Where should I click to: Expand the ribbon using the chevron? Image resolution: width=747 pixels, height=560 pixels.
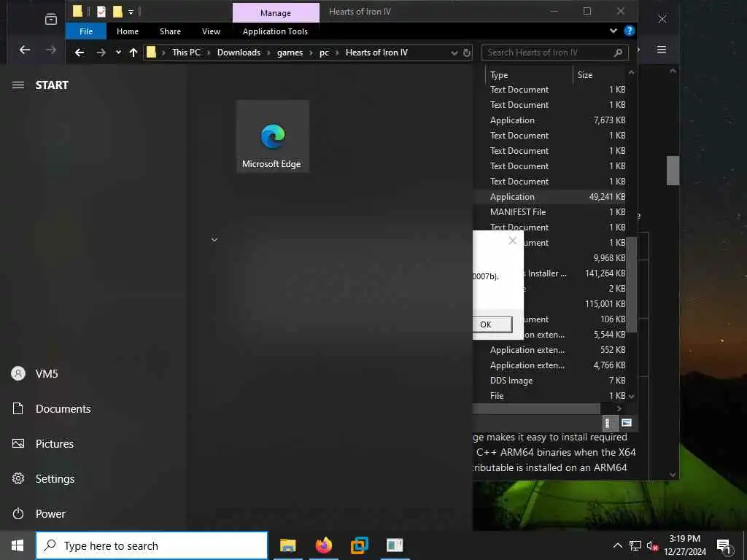pyautogui.click(x=613, y=31)
